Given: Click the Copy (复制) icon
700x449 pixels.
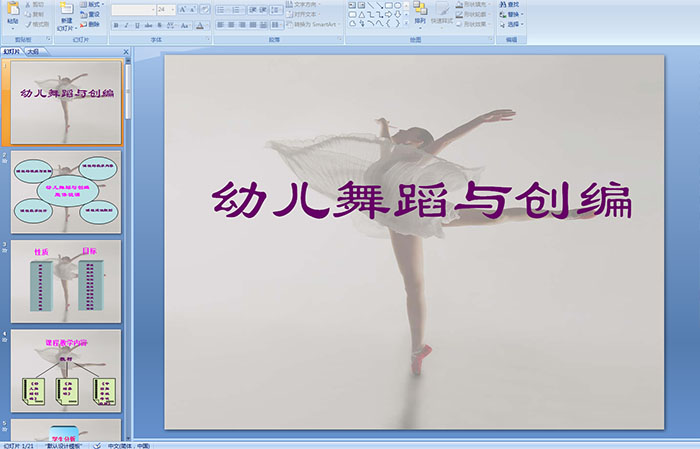Looking at the screenshot, I should tap(28, 14).
